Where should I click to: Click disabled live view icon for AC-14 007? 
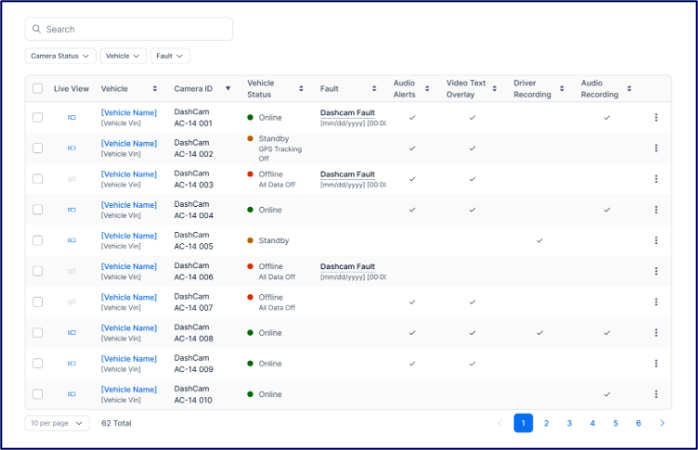pos(72,302)
